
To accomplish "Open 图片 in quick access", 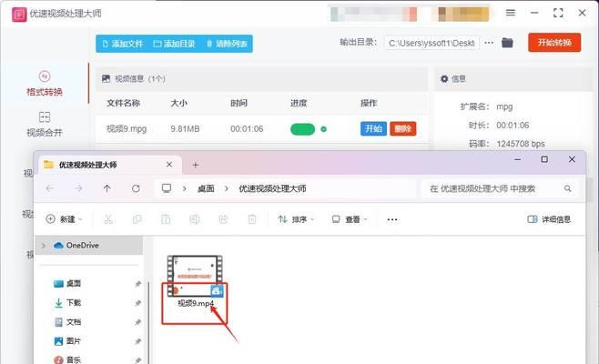I will (x=67, y=340).
